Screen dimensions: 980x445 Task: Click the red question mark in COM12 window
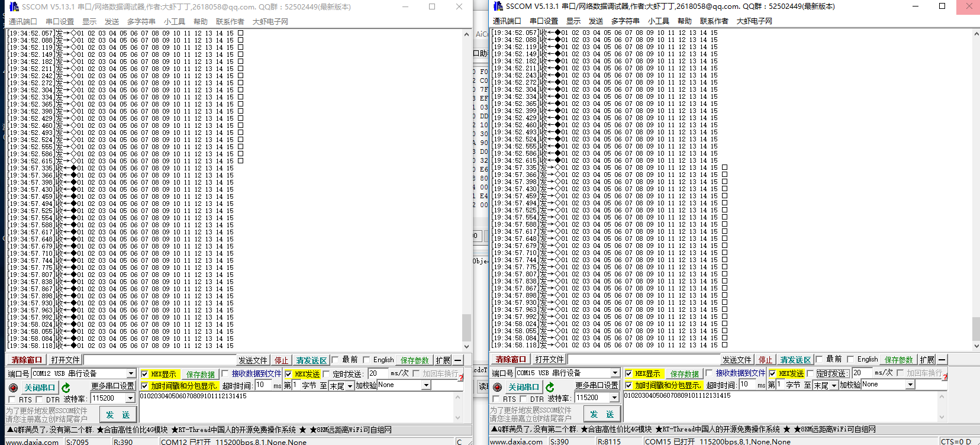coord(460,377)
